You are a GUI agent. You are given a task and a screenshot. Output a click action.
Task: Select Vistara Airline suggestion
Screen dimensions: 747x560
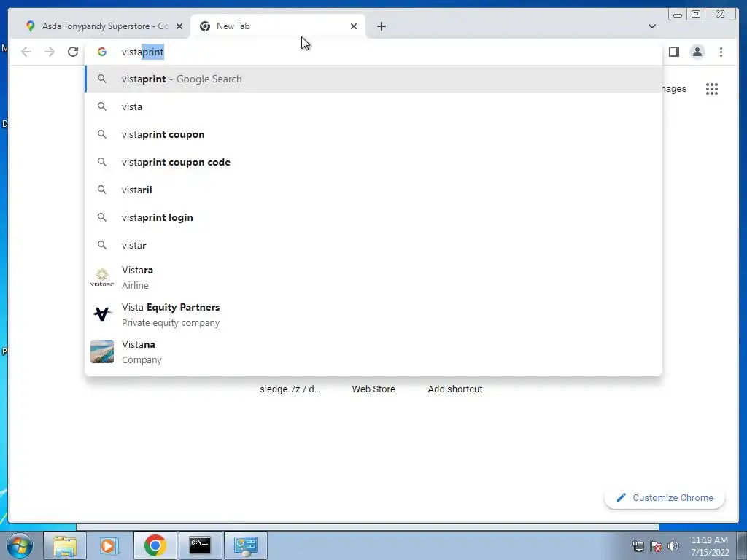tap(373, 278)
